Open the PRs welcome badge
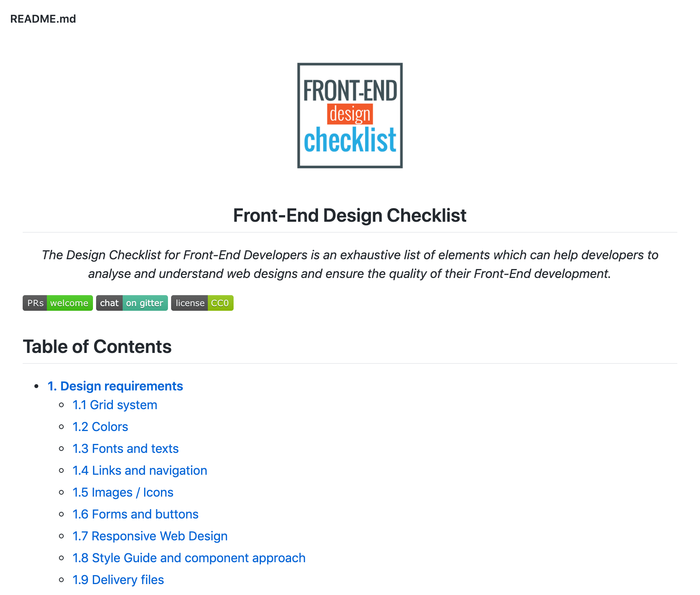700x595 pixels. click(58, 303)
